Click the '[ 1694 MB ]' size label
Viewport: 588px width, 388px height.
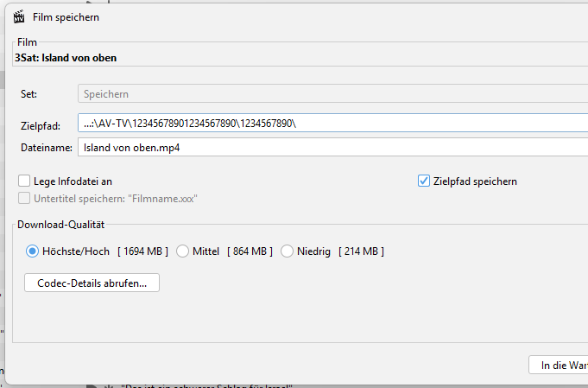pyautogui.click(x=142, y=251)
